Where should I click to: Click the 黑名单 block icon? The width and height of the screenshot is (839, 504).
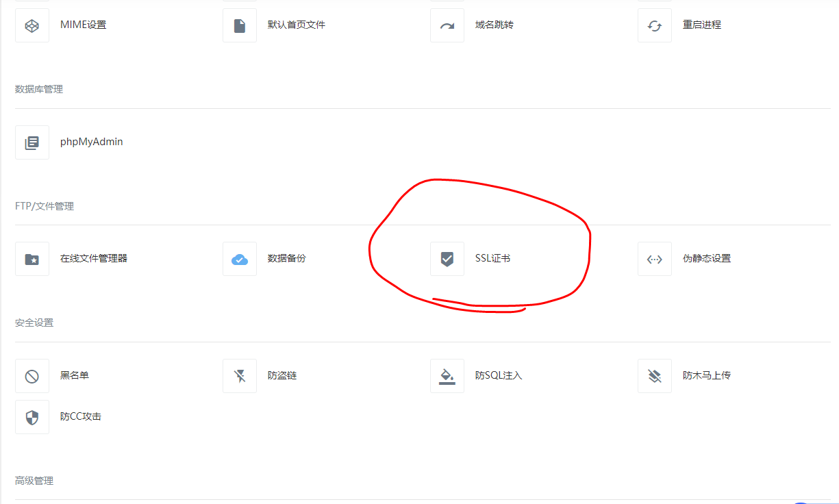pos(32,376)
